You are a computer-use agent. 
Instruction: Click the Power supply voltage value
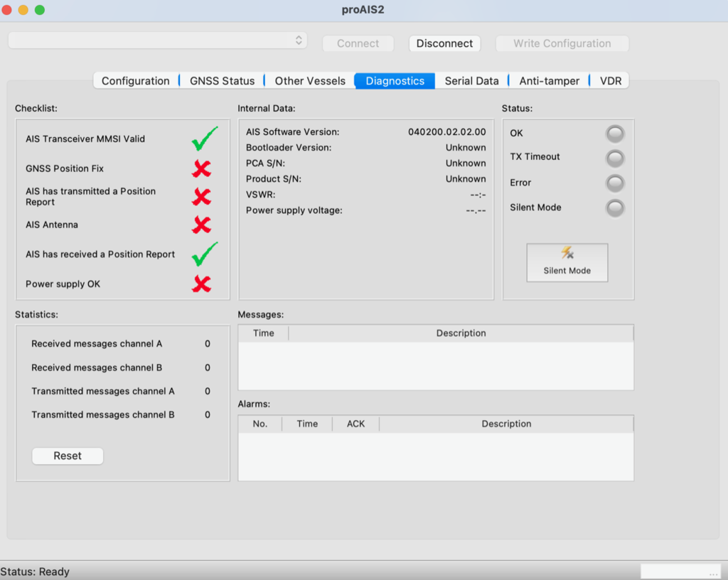(x=476, y=210)
